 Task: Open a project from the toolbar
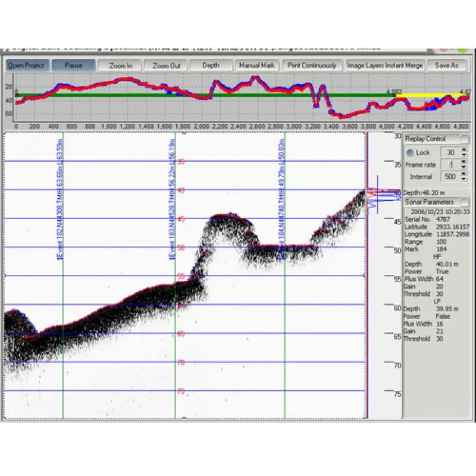coord(26,65)
